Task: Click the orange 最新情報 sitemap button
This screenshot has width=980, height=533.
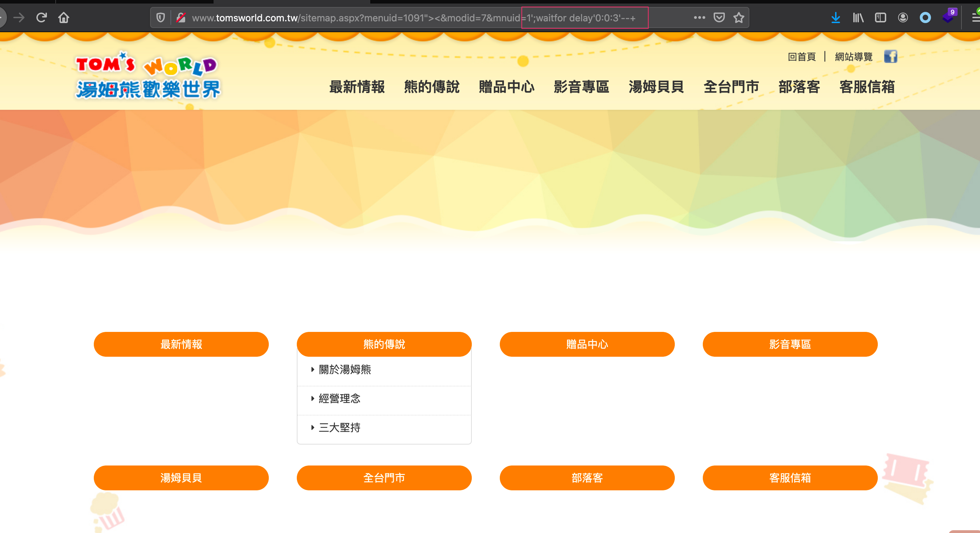Action: coord(181,344)
